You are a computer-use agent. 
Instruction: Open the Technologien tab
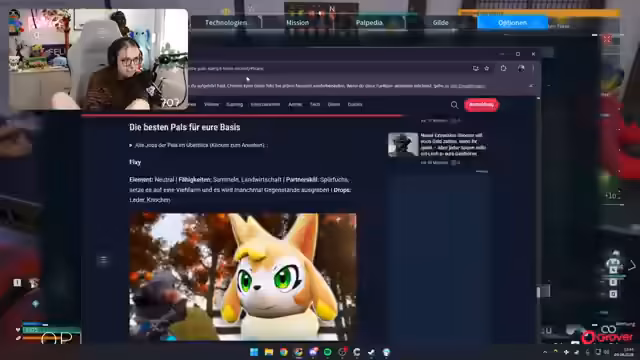[x=226, y=23]
